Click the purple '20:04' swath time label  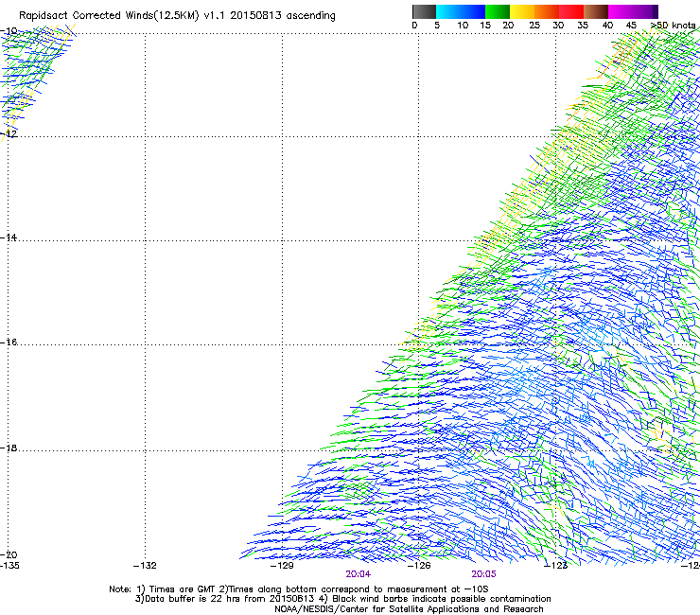358,574
